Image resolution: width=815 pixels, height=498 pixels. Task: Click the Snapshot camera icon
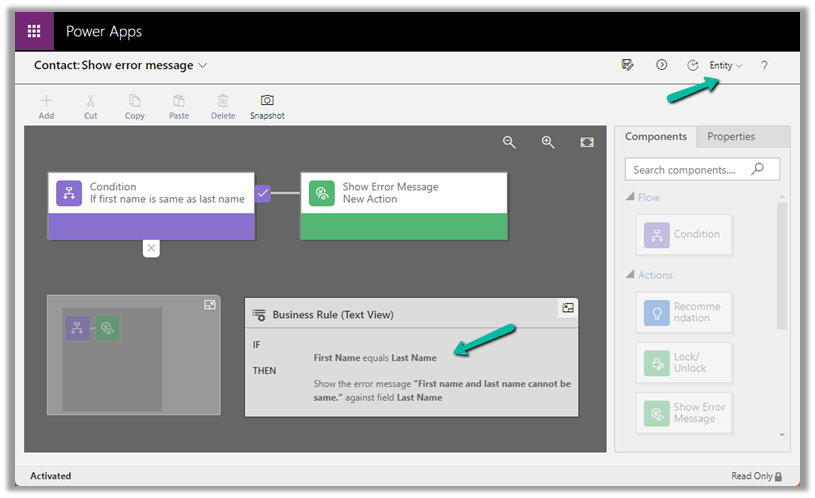click(267, 101)
